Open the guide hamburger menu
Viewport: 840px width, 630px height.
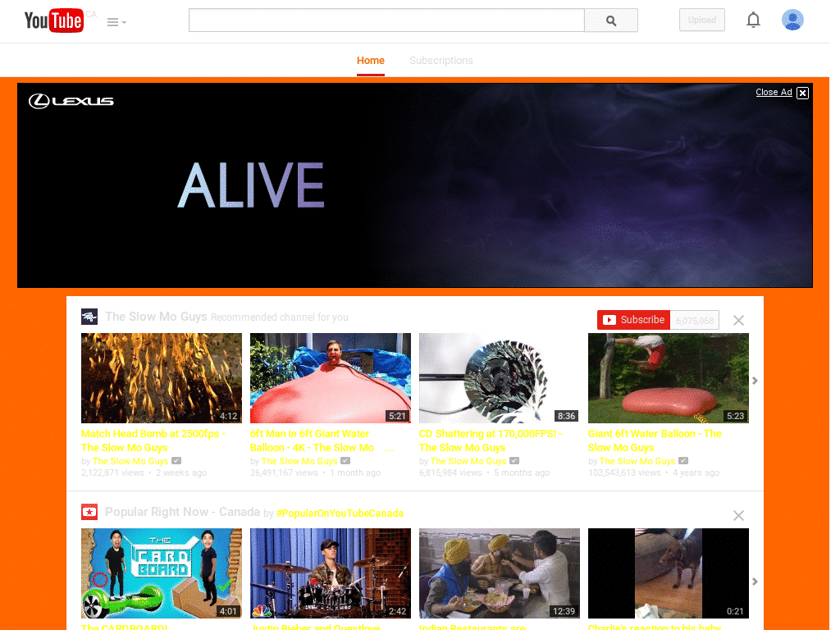116,22
